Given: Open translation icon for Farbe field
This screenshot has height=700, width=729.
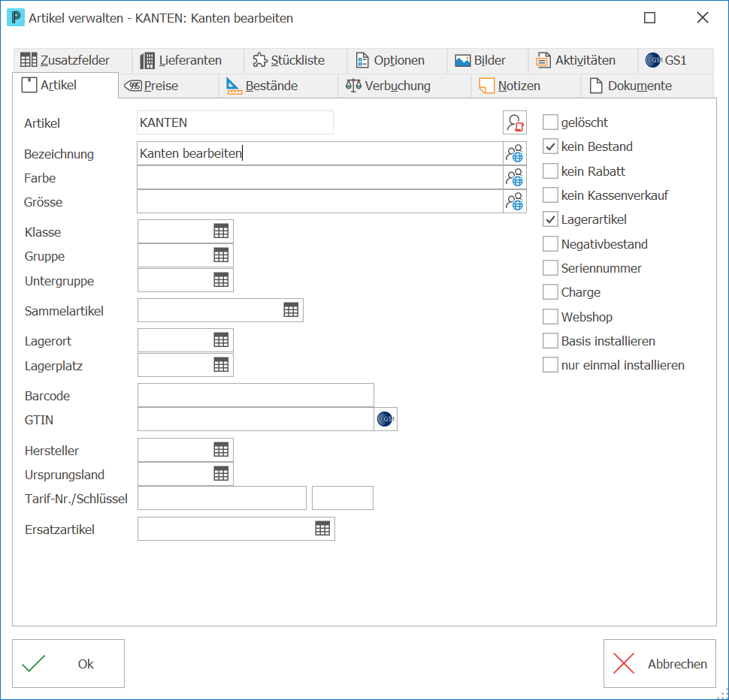Looking at the screenshot, I should pyautogui.click(x=515, y=177).
